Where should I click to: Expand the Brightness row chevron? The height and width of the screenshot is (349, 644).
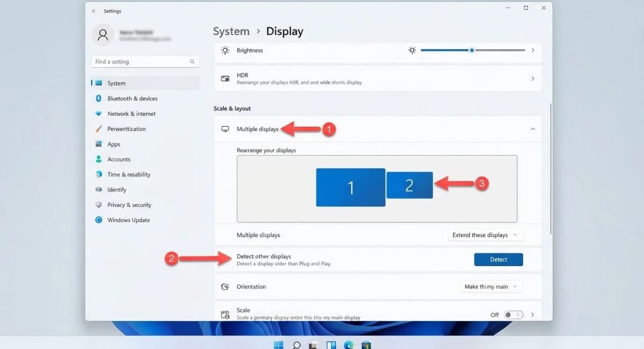(533, 50)
